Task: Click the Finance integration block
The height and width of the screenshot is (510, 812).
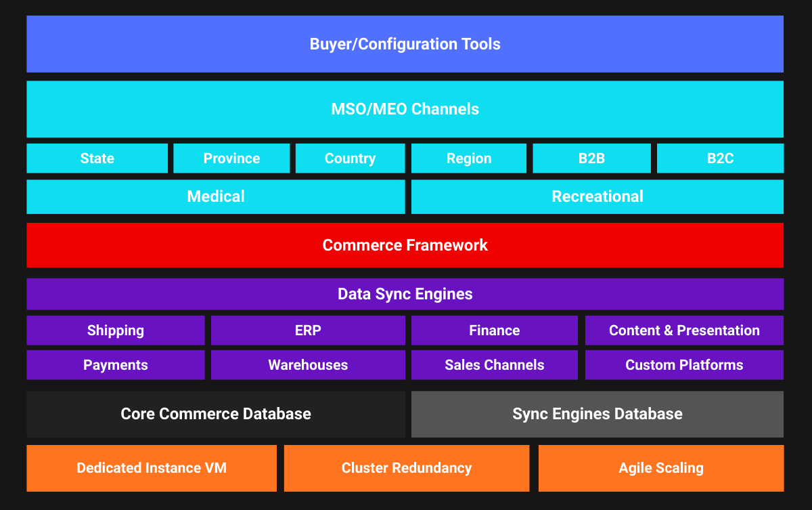Action: click(495, 330)
